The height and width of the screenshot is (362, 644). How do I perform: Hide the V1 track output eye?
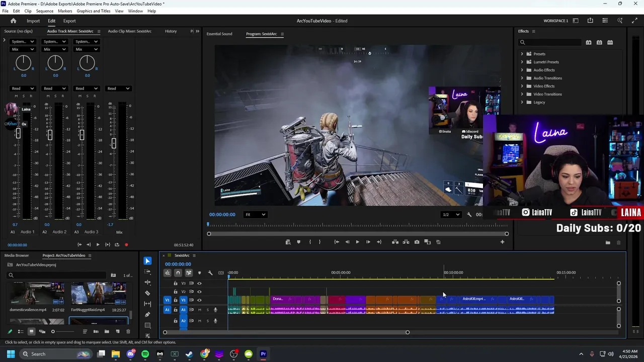coord(199,300)
